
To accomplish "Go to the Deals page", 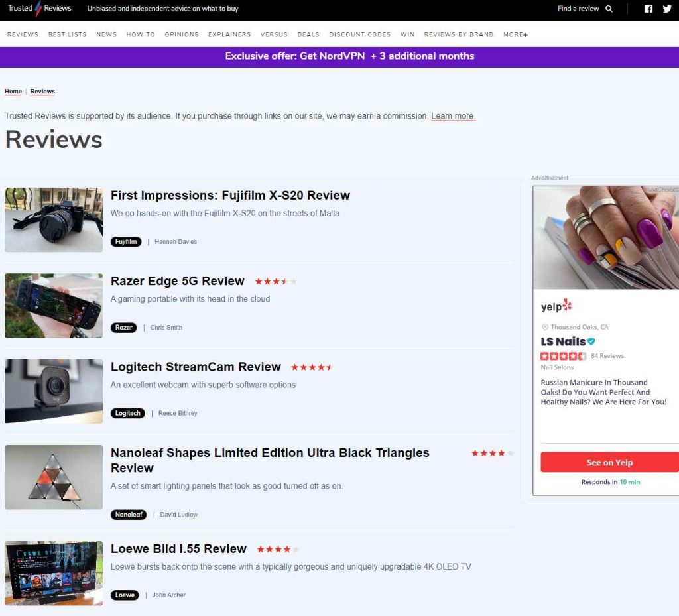I will tap(308, 34).
